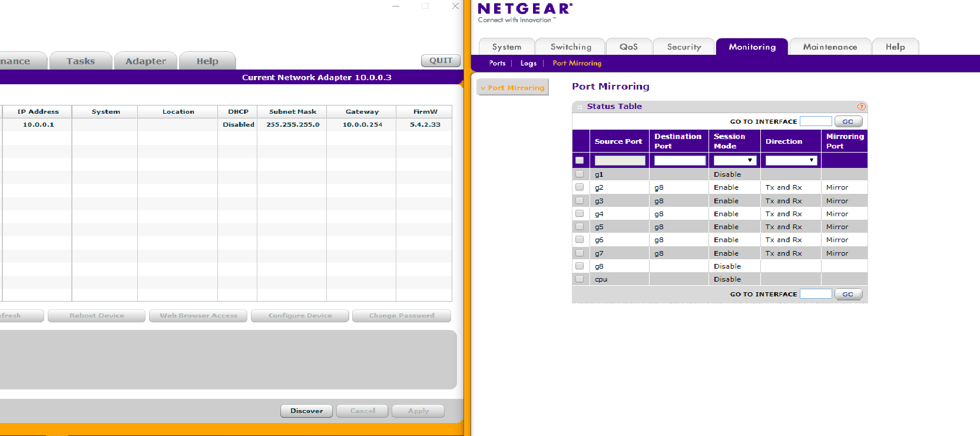Click the Mirroring Port column header
This screenshot has width=980, height=436.
tap(845, 141)
